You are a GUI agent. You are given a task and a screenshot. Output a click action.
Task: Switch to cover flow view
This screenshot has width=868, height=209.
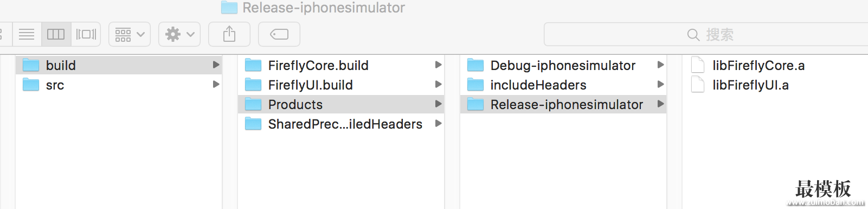(x=86, y=35)
